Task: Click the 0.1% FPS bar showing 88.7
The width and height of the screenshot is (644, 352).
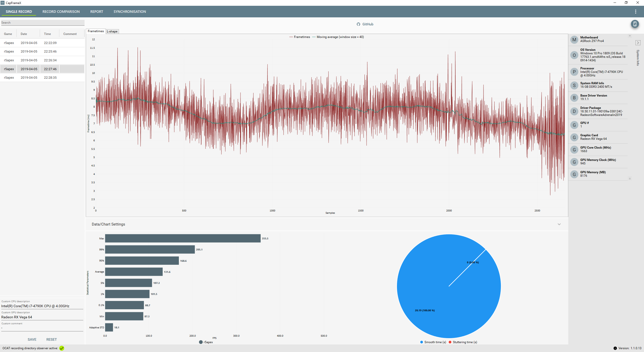Action: 125,305
